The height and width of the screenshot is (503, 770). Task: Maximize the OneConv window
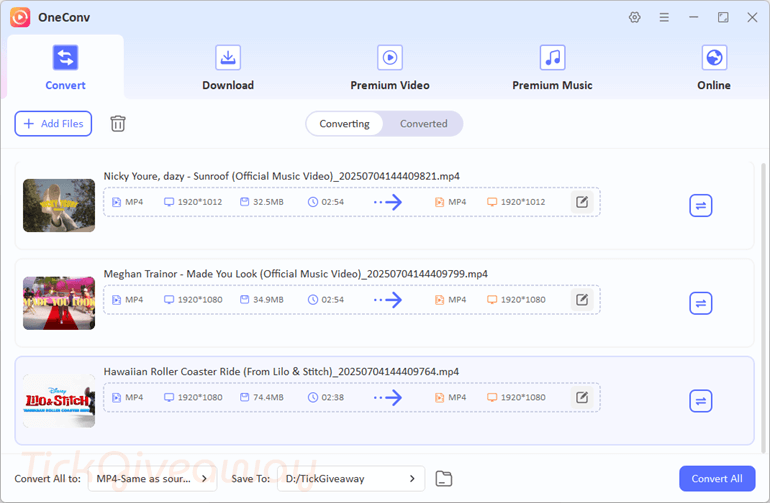tap(723, 18)
